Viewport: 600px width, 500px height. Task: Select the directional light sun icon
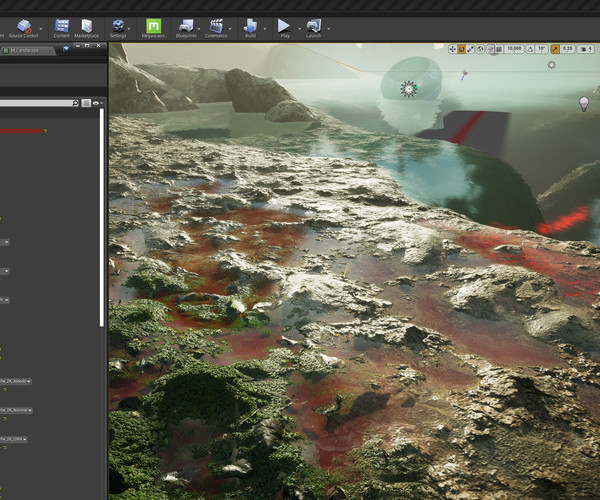551,65
